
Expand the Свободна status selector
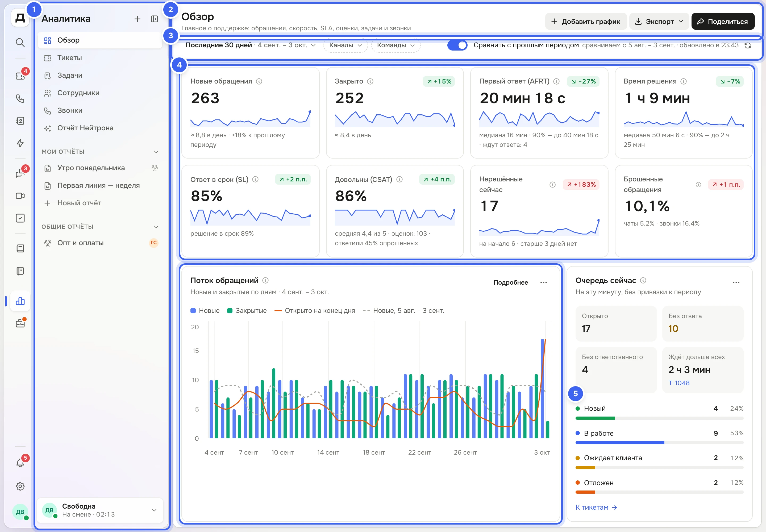coord(100,510)
